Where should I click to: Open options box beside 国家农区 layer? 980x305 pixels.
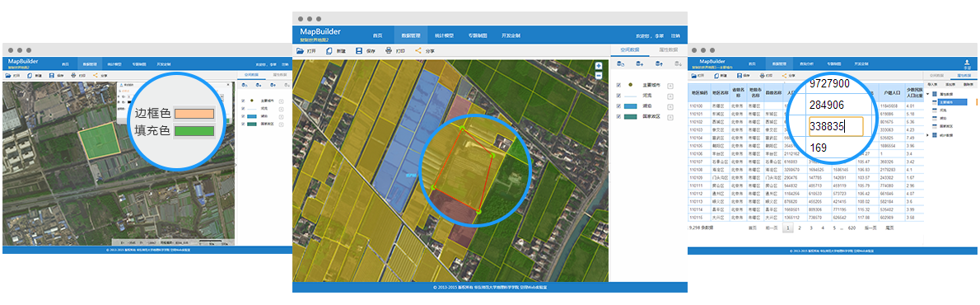(x=670, y=117)
